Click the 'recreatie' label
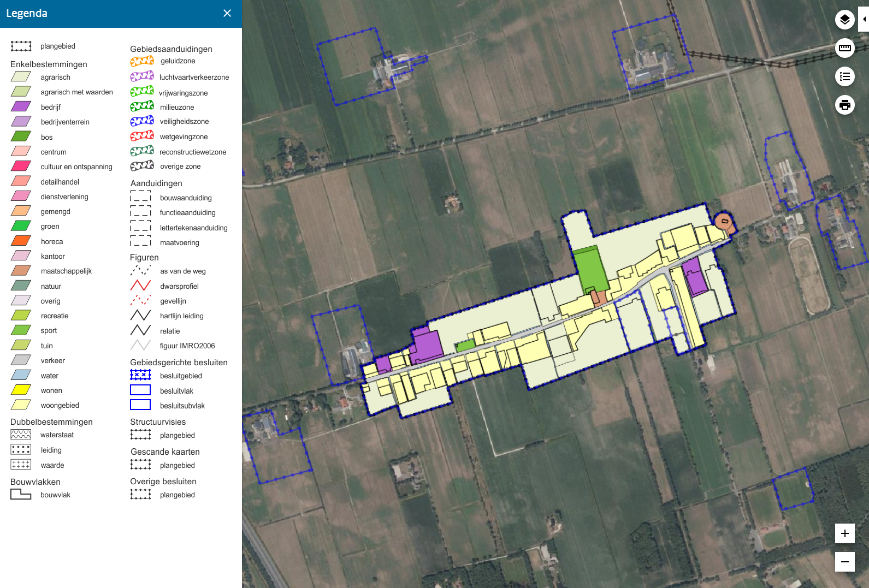The width and height of the screenshot is (869, 588). pyautogui.click(x=55, y=316)
